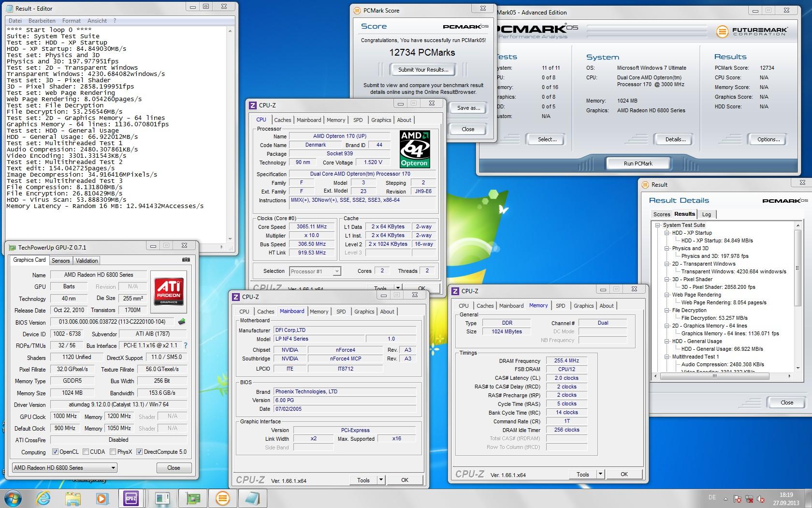
Task: Click the Futuremark Corporation logo
Action: click(x=752, y=32)
